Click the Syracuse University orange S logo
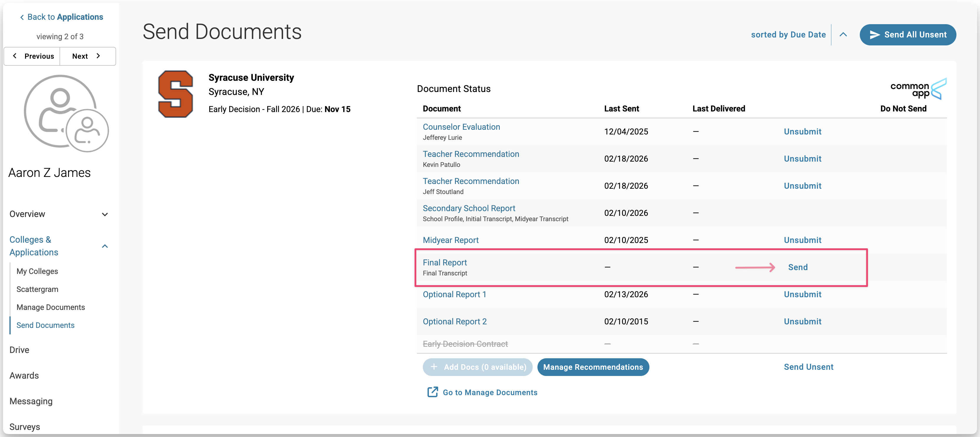This screenshot has width=980, height=437. point(175,94)
